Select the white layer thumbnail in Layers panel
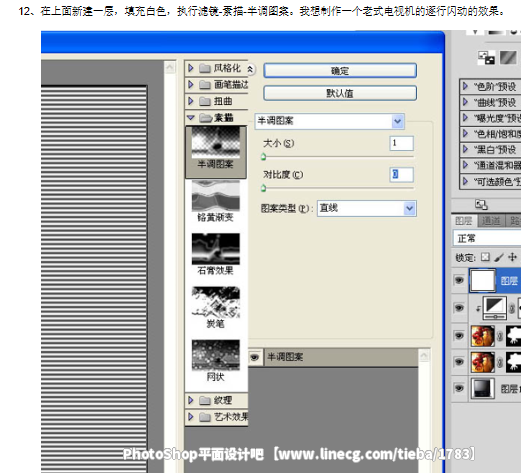531x473 pixels. point(483,280)
